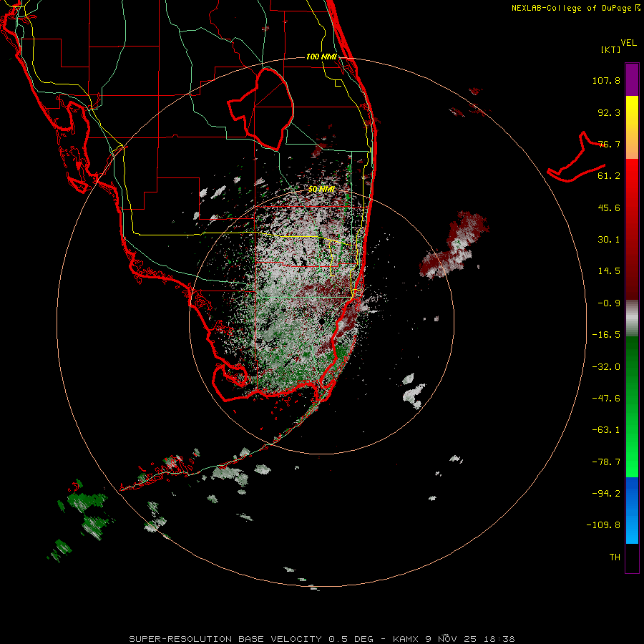The height and width of the screenshot is (644, 644).
Task: Click the [KT] units label
Action: click(x=611, y=49)
